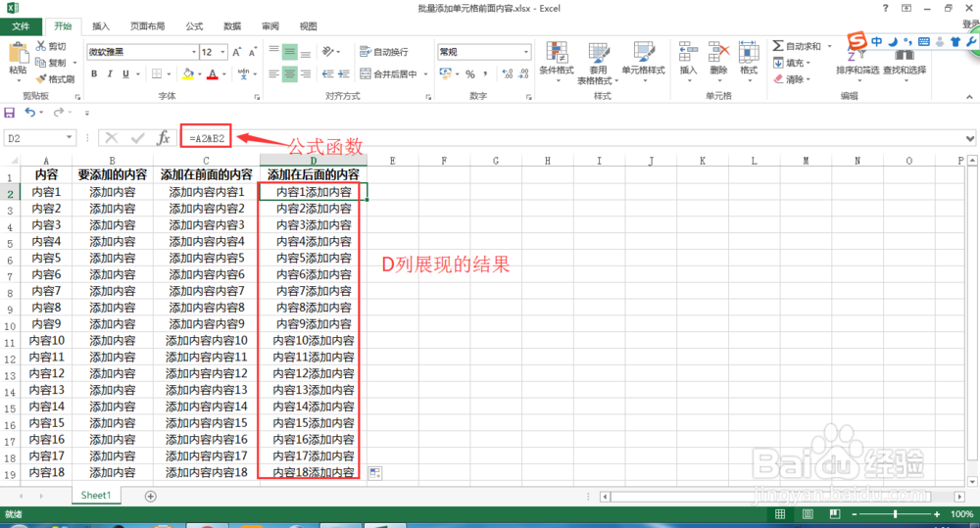Open font group dialog launcher
980x528 pixels.
point(257,97)
